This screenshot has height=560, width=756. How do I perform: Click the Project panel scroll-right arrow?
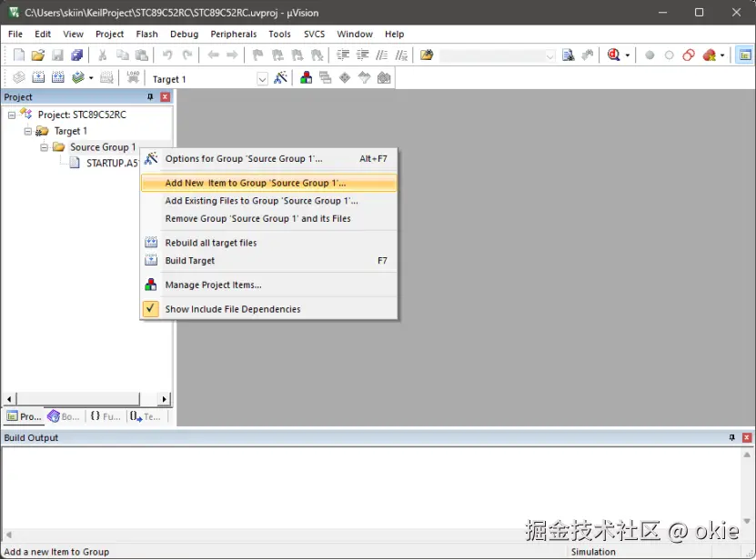165,399
